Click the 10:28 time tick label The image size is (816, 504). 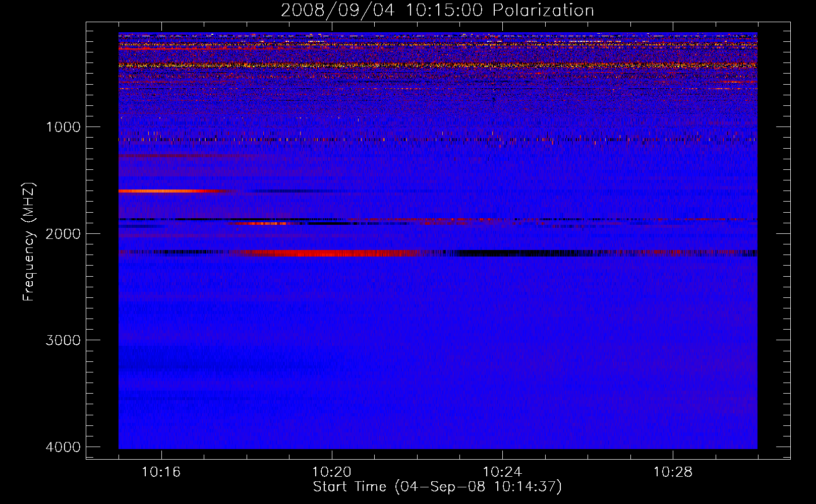pyautogui.click(x=673, y=472)
